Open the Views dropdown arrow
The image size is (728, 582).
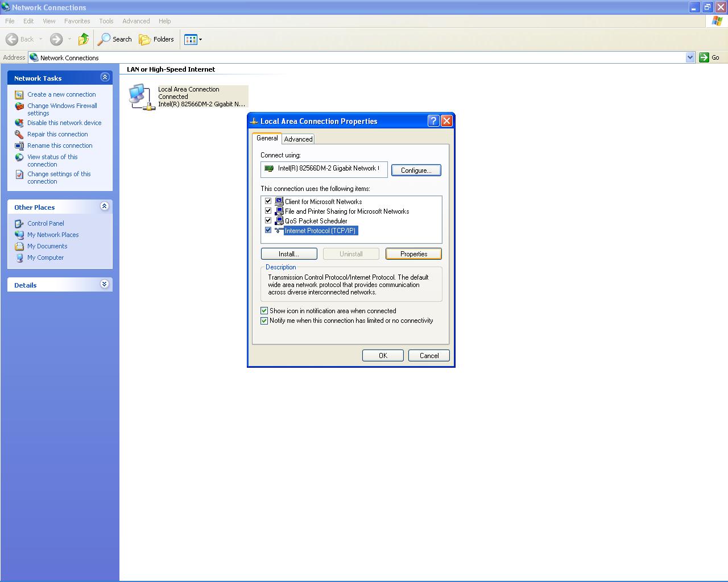[x=200, y=39]
